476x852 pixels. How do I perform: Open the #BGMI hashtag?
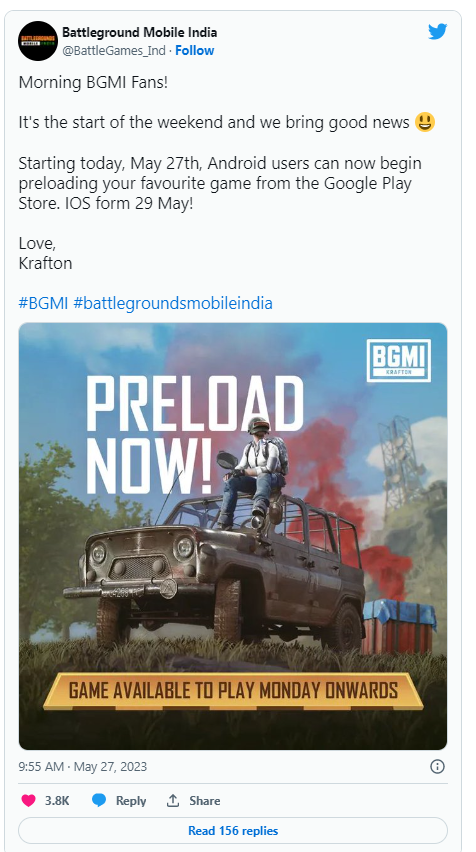click(x=43, y=303)
